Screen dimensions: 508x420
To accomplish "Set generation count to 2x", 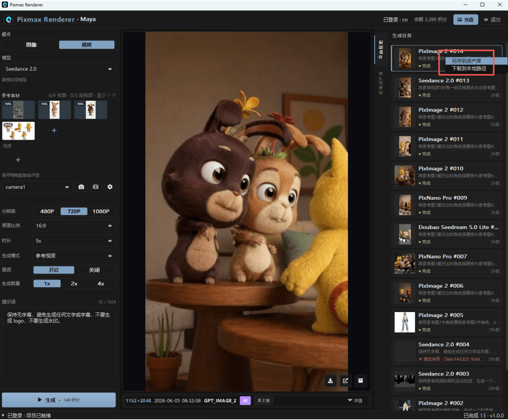I will coord(74,284).
